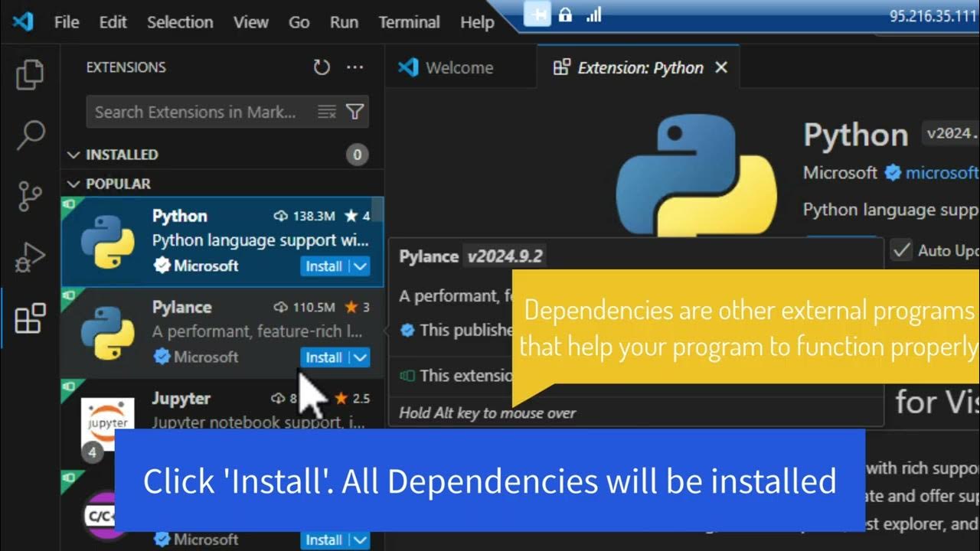Open Install dropdown arrow for Pylance
This screenshot has height=551, width=980.
point(360,357)
